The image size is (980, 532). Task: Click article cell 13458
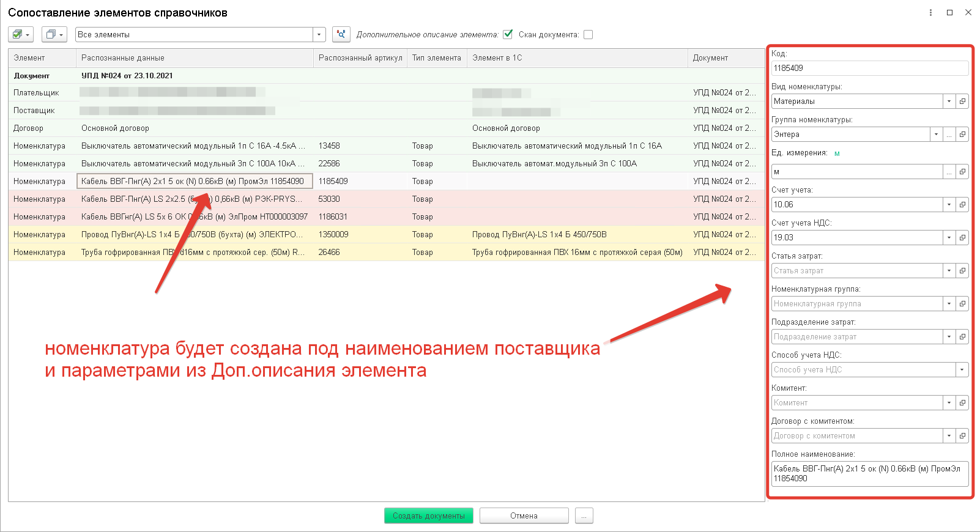coord(360,146)
